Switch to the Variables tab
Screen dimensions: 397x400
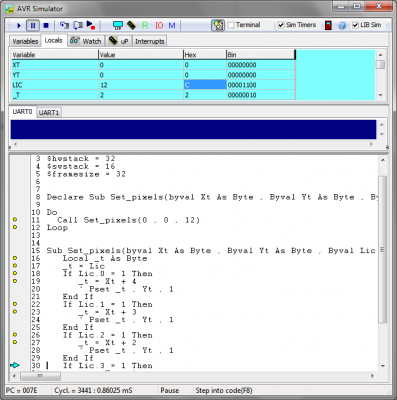click(25, 41)
